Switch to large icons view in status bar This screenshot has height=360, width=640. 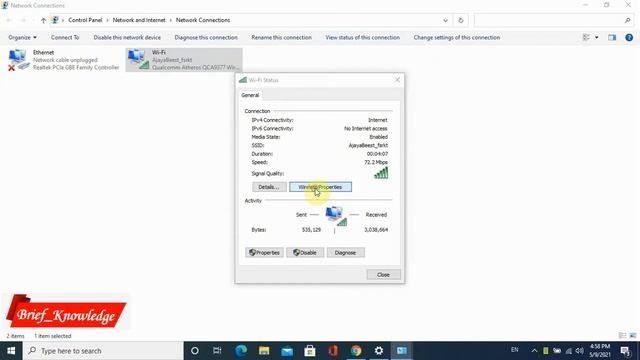click(x=633, y=336)
